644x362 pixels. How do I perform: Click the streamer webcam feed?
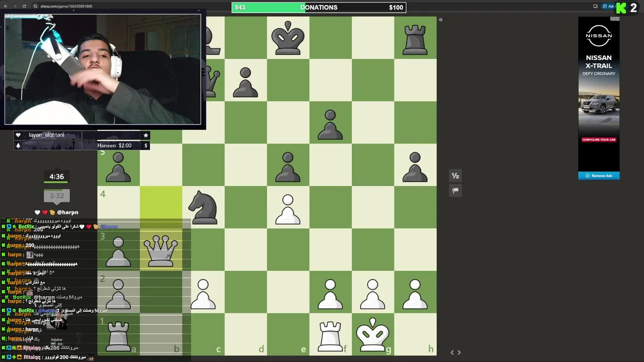103,69
